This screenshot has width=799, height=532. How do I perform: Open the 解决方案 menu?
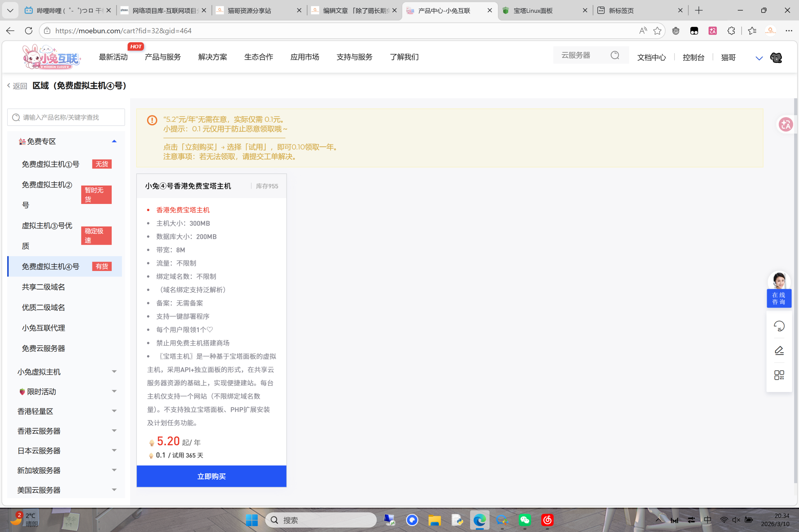(x=213, y=57)
